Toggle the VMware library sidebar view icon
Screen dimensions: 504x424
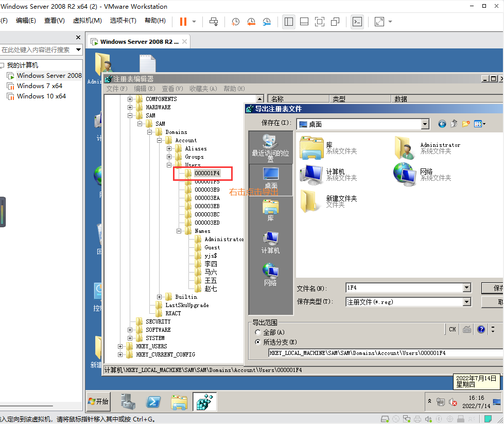tap(289, 22)
